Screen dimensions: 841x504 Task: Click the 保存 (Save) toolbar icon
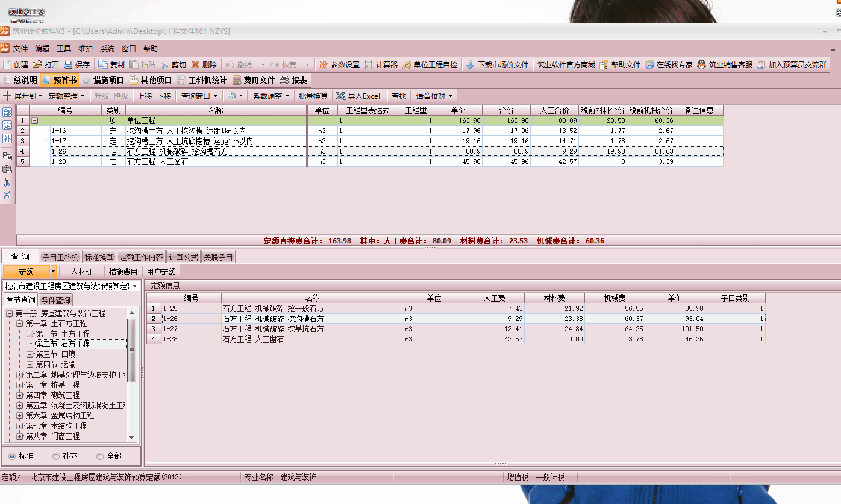(x=68, y=64)
